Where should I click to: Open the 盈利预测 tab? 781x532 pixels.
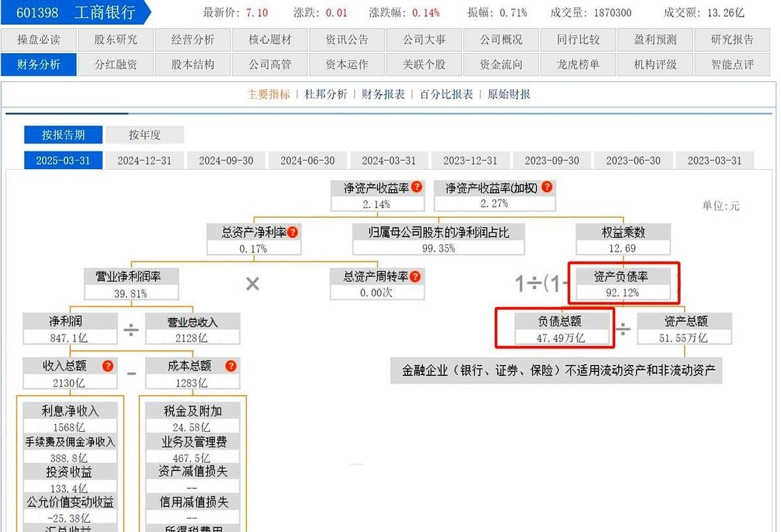(655, 40)
